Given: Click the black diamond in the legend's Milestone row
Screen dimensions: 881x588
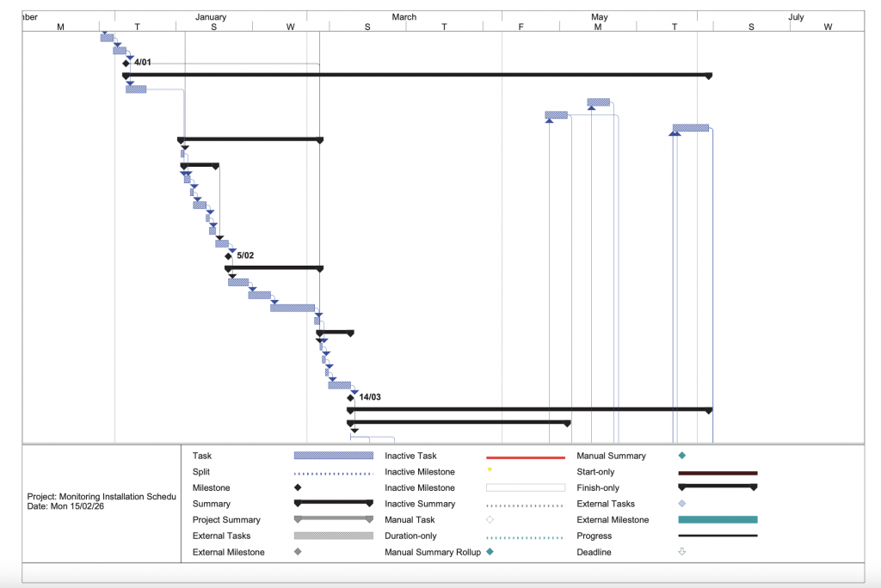Looking at the screenshot, I should pos(298,487).
